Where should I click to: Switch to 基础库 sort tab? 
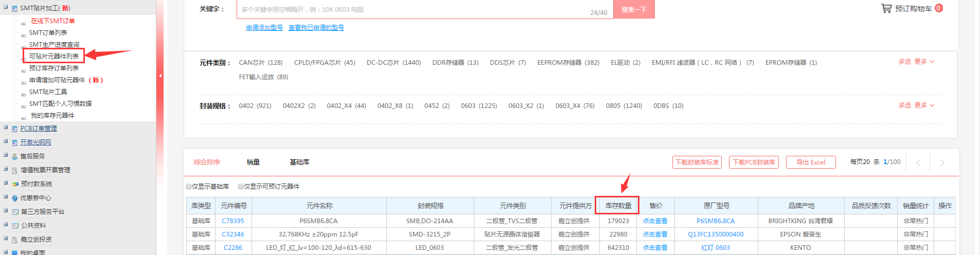tap(299, 162)
